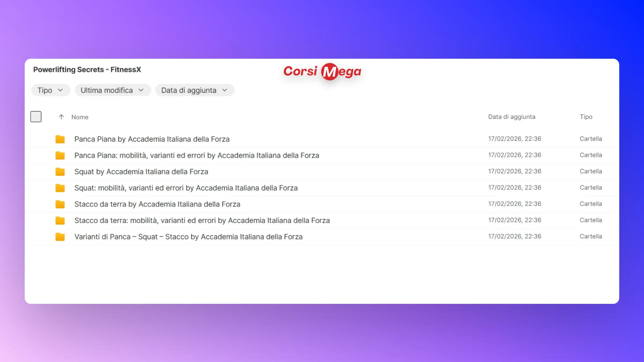Click folder icon for Stacco da terra by Accademia
This screenshot has width=644, height=362.
tap(60, 204)
